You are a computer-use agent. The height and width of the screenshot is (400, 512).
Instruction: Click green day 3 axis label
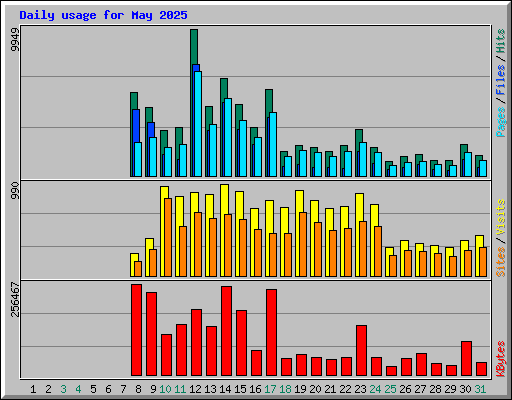point(63,389)
